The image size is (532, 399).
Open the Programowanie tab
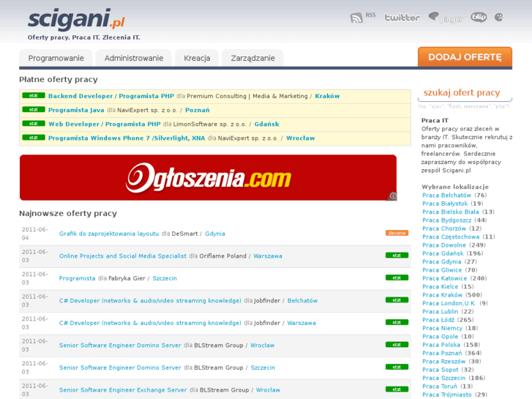[x=56, y=58]
